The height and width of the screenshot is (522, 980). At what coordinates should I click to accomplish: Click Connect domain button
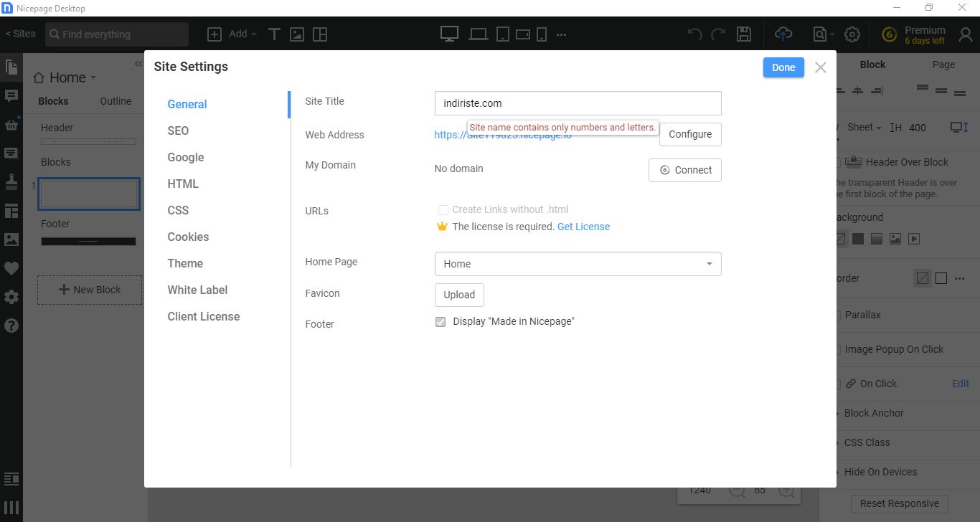tap(685, 170)
